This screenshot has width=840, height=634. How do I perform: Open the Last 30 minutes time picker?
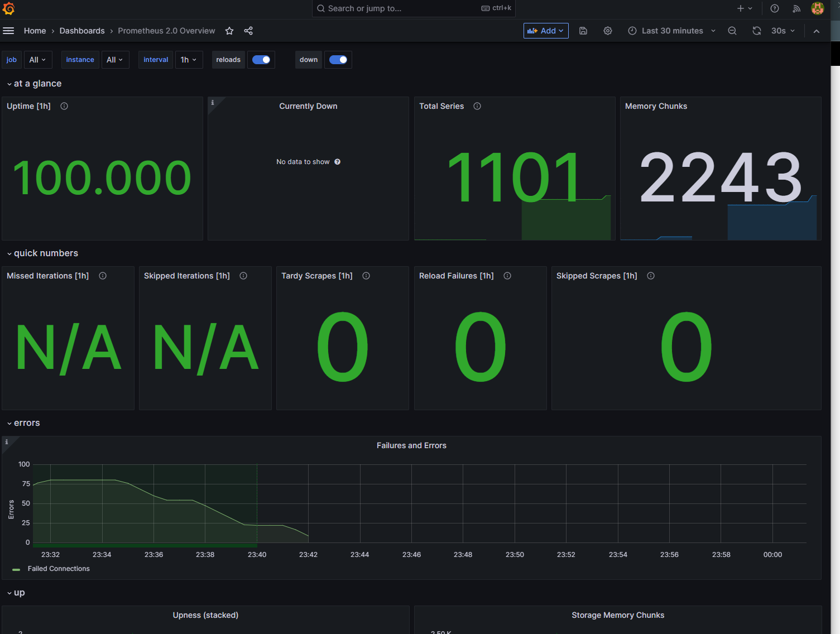672,31
